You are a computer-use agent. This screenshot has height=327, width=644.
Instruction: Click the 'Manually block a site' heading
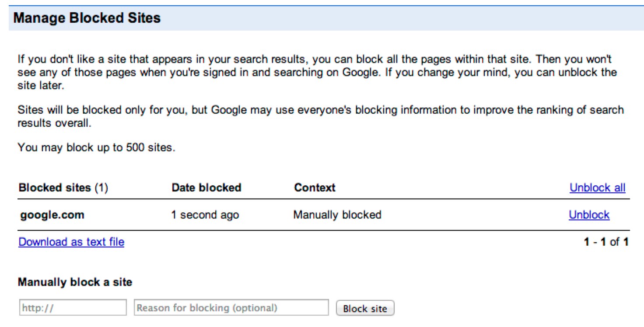[x=75, y=282]
